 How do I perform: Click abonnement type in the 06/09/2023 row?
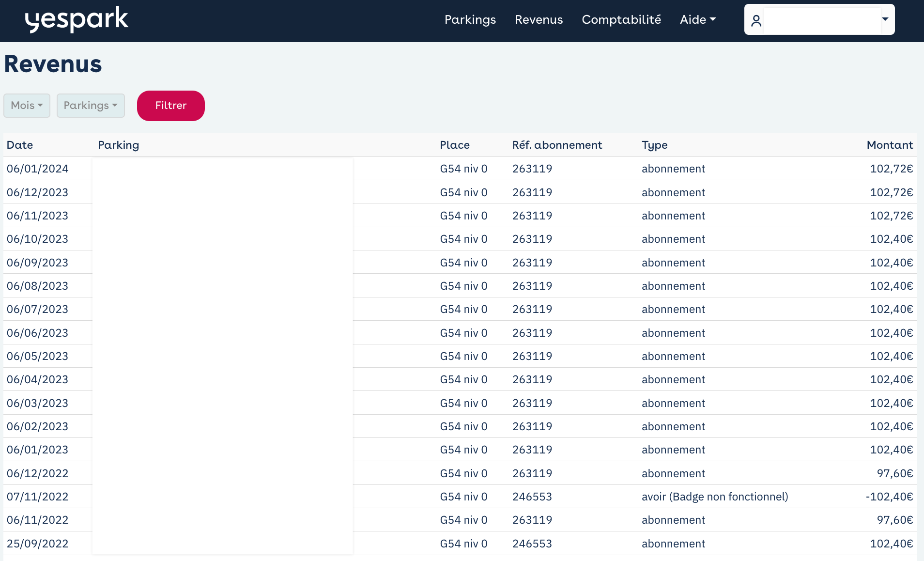(673, 263)
